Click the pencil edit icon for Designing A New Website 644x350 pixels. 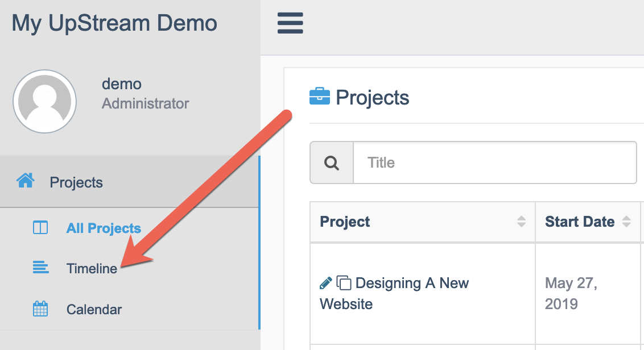[327, 282]
